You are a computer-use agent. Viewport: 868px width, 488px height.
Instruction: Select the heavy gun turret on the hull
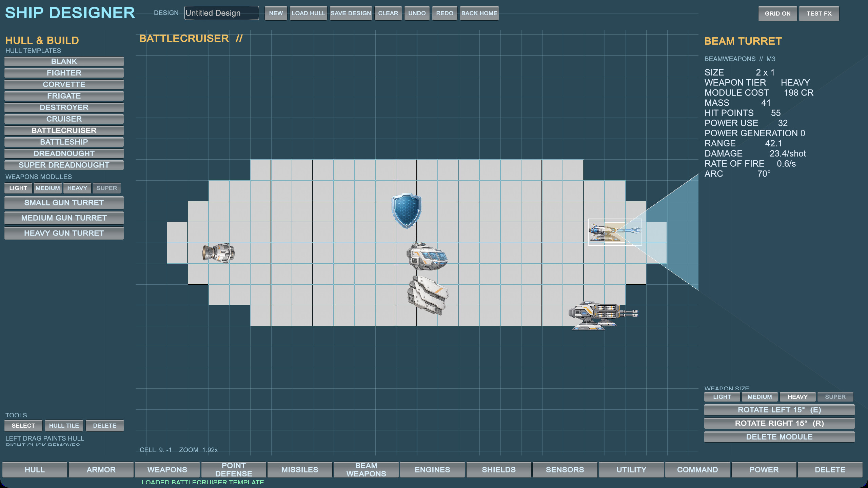tap(604, 316)
